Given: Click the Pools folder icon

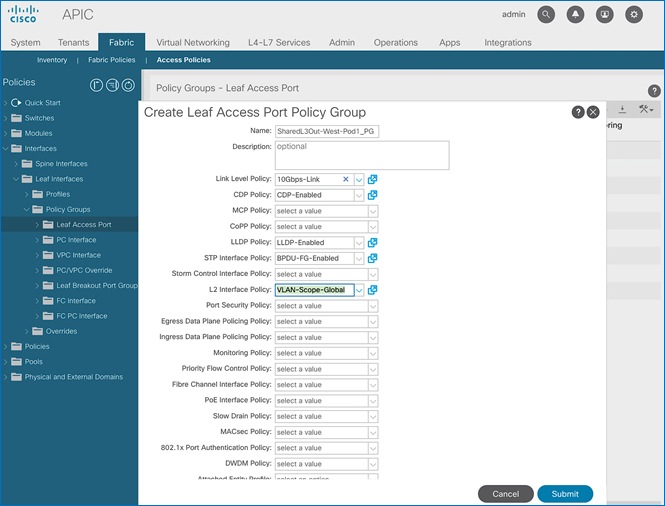Looking at the screenshot, I should 16,362.
